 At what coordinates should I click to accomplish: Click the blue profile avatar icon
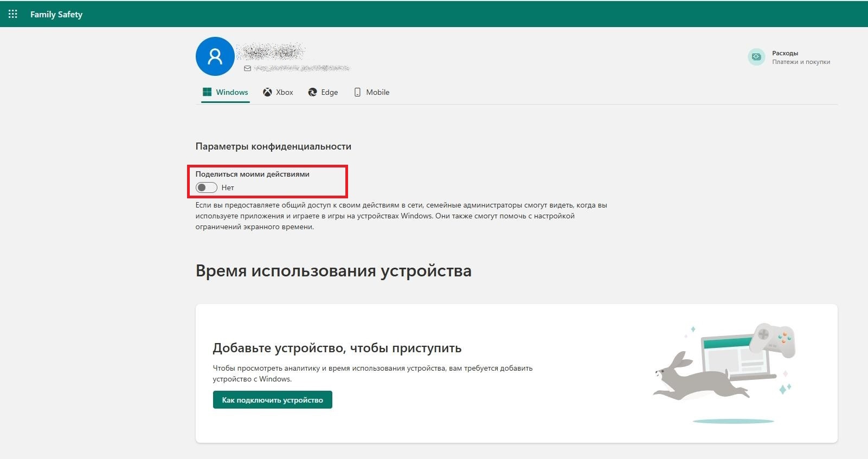(x=215, y=56)
